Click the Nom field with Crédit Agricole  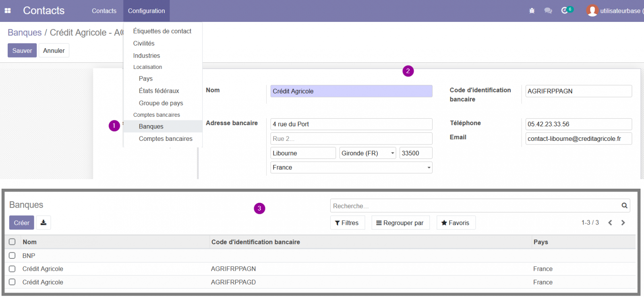(351, 91)
